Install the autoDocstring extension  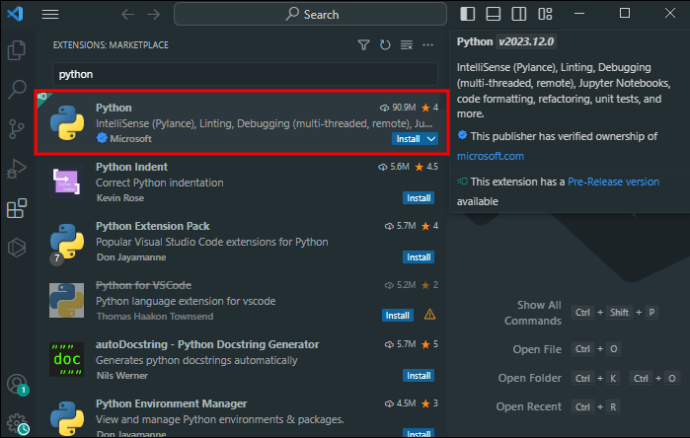click(x=418, y=375)
